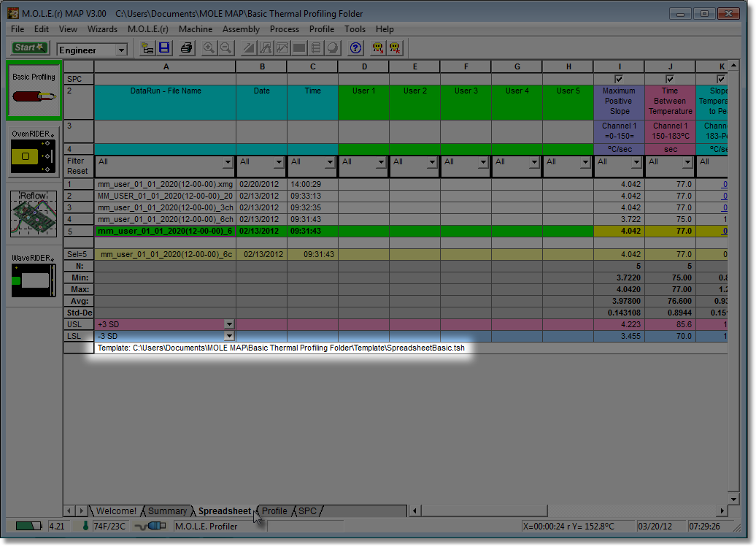The height and width of the screenshot is (547, 756).
Task: Click the overlay graph tool toolbar icon
Action: (x=282, y=47)
